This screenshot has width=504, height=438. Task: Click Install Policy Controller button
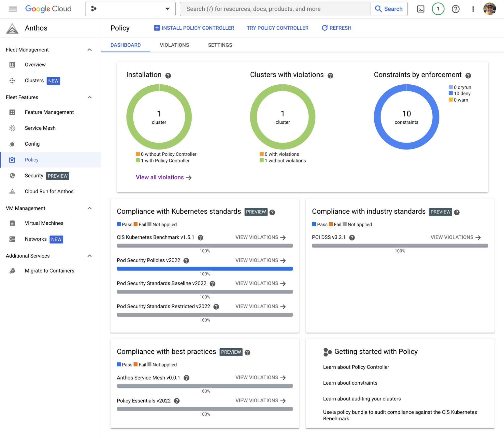(194, 28)
